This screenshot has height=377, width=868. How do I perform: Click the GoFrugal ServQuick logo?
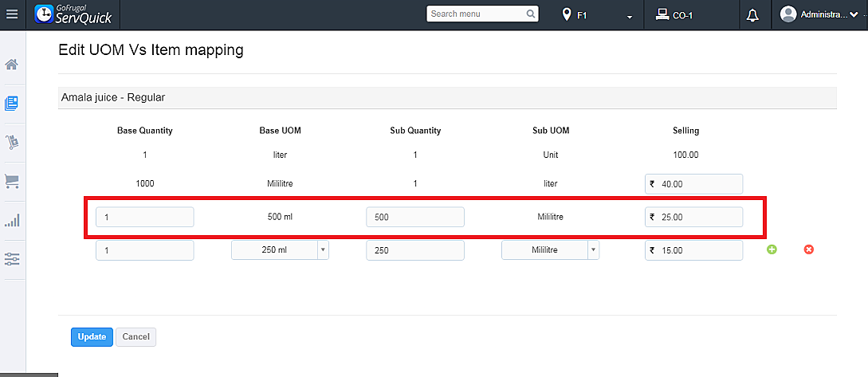[74, 14]
